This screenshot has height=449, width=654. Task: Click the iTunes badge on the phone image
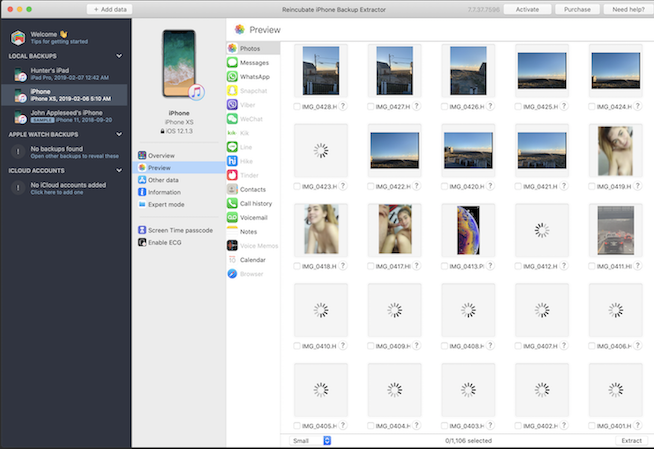coord(196,92)
